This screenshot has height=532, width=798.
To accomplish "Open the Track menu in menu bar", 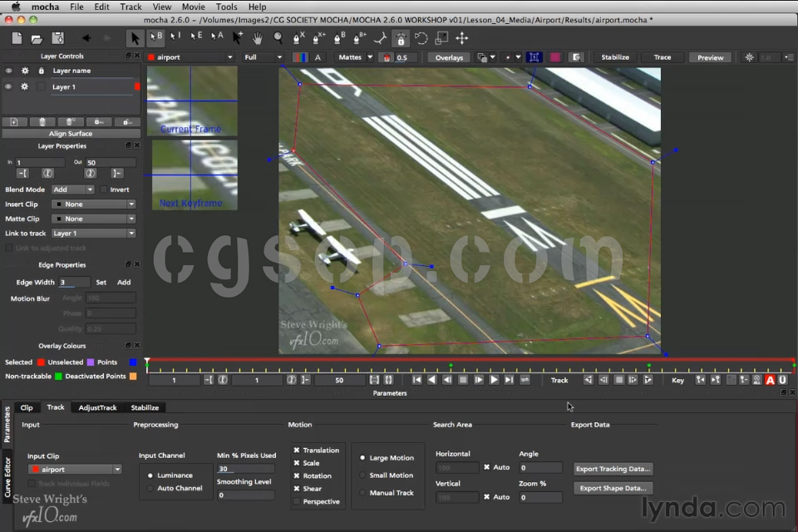I will click(x=131, y=7).
